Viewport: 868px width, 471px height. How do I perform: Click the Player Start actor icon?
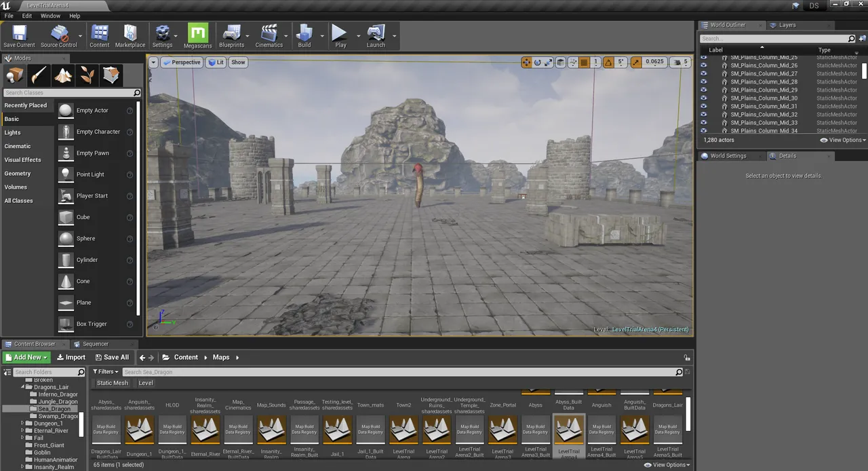[66, 196]
